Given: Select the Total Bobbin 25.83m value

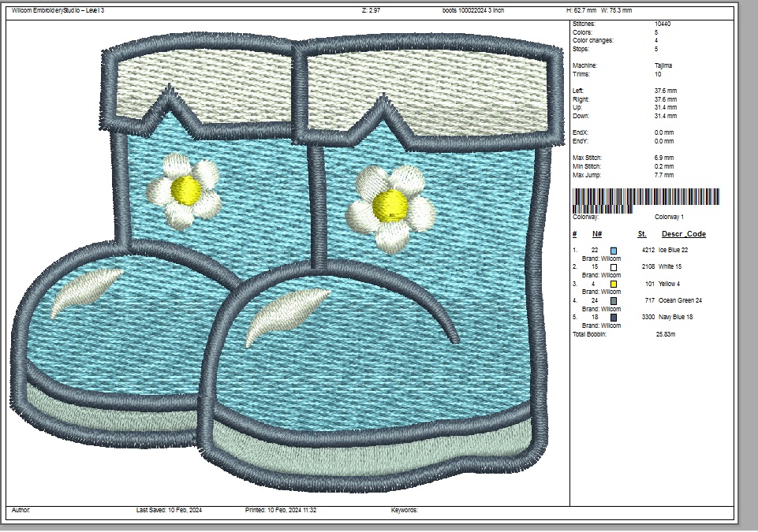Looking at the screenshot, I should [667, 334].
